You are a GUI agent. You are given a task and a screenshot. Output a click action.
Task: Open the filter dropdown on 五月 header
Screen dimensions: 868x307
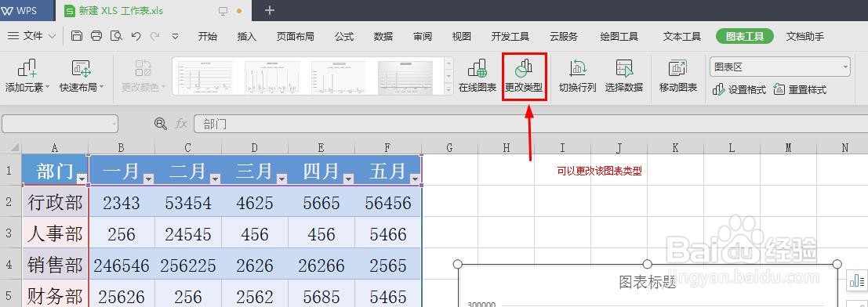point(415,179)
